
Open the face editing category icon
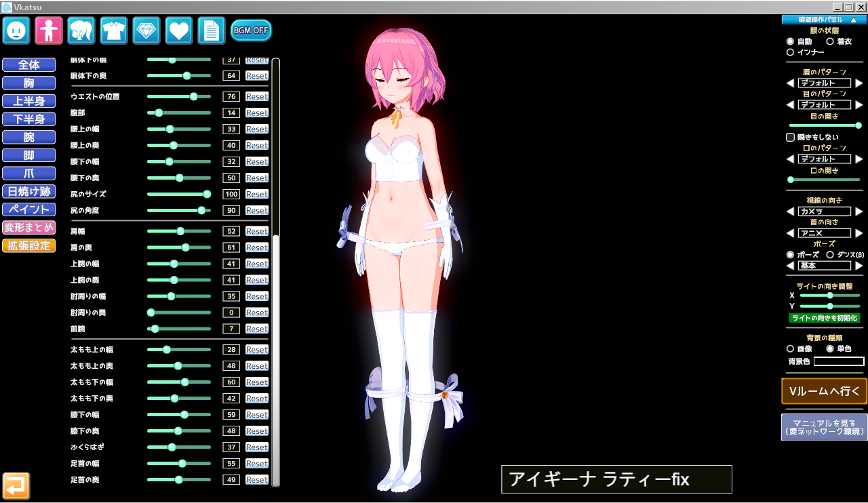[x=16, y=31]
